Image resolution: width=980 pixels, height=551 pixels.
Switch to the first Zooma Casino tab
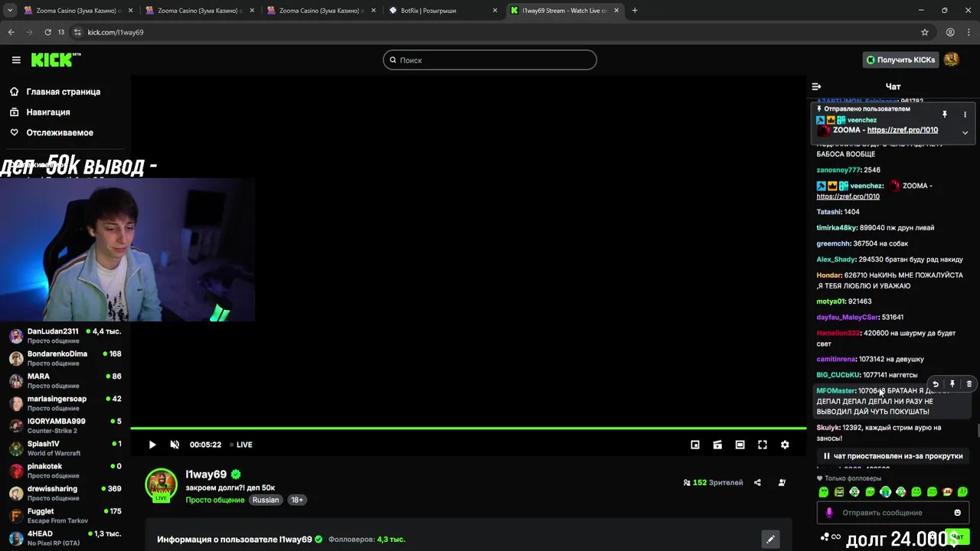tap(77, 11)
